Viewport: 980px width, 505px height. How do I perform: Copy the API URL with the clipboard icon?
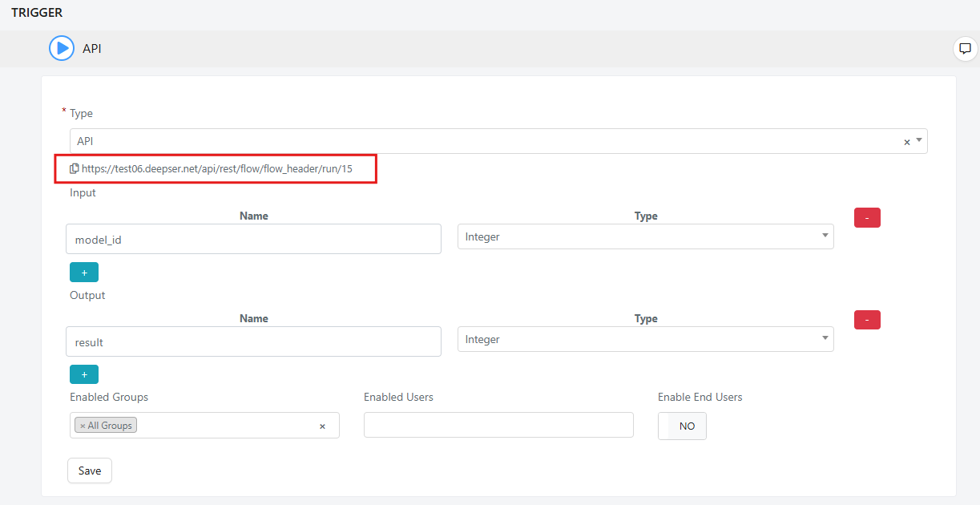click(75, 169)
